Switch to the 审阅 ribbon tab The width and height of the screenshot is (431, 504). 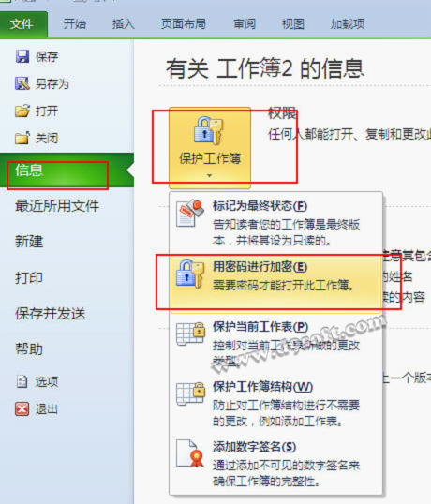(x=245, y=24)
